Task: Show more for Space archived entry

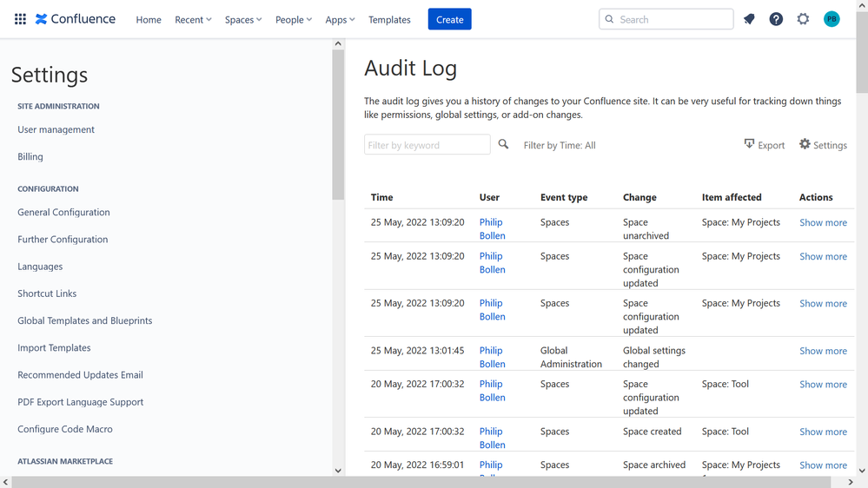Action: (823, 465)
